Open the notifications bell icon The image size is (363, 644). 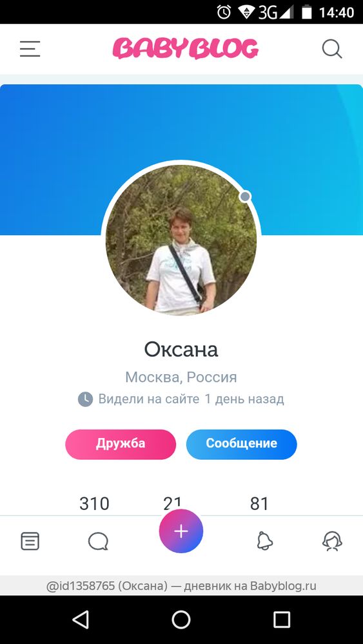(x=264, y=541)
